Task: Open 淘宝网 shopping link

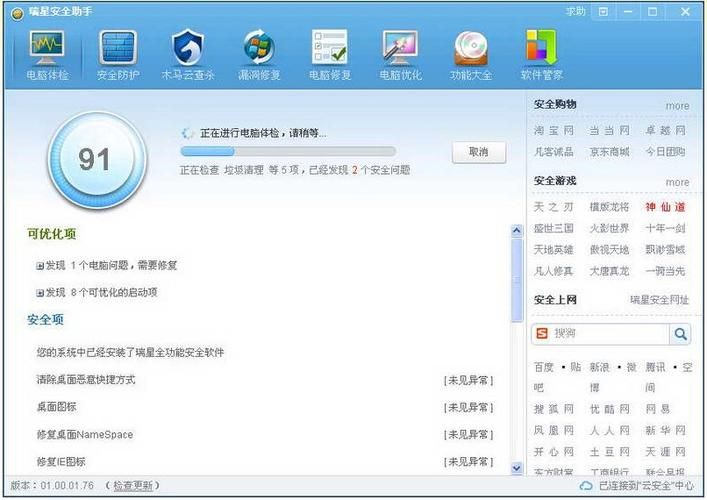Action: [554, 131]
